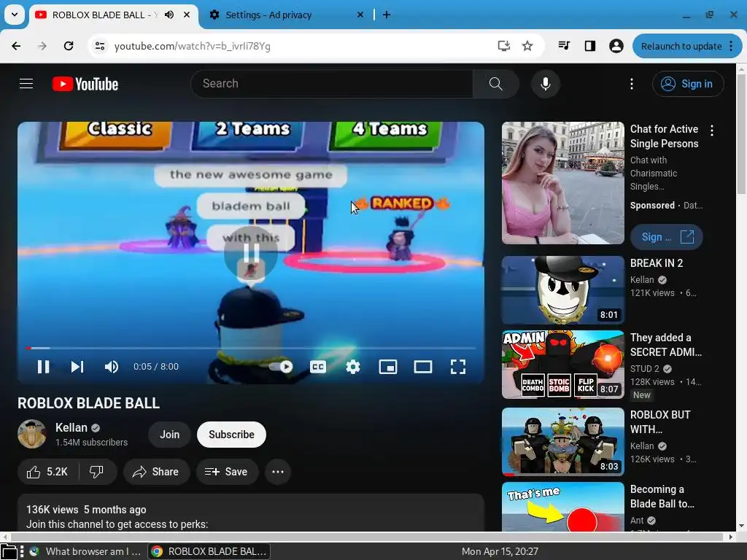Open the taskbar files icon

tap(8, 551)
